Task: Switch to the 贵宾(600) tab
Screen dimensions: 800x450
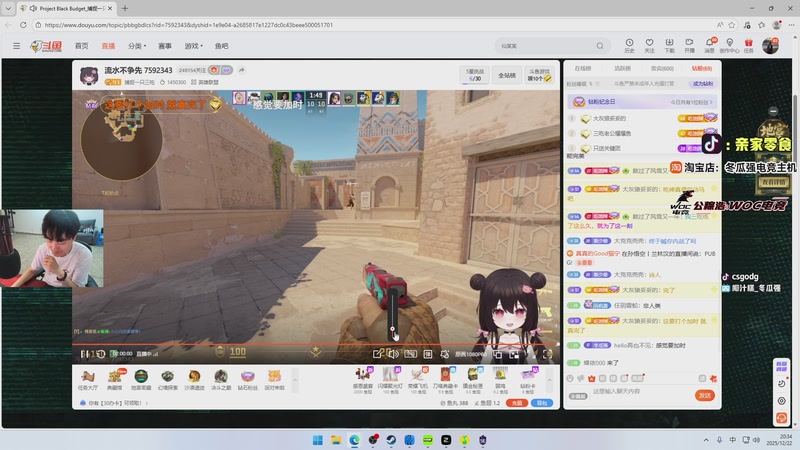Action: 662,68
